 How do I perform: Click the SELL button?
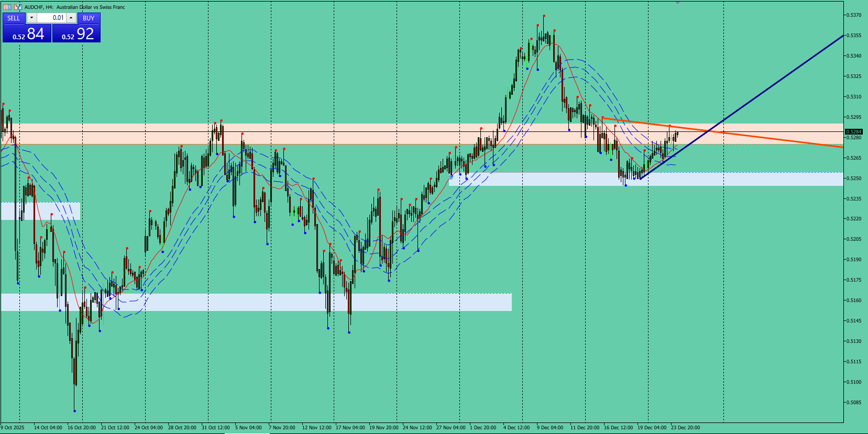(14, 18)
